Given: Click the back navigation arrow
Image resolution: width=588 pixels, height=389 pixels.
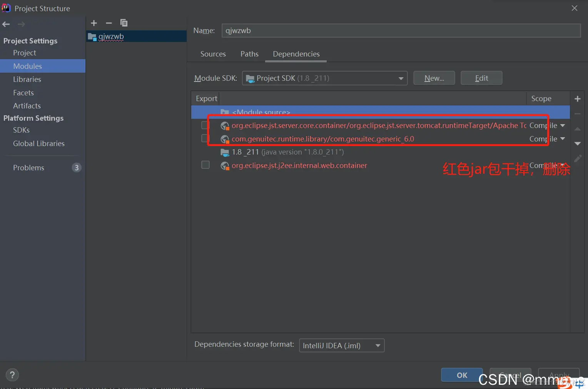Looking at the screenshot, I should click(x=6, y=24).
